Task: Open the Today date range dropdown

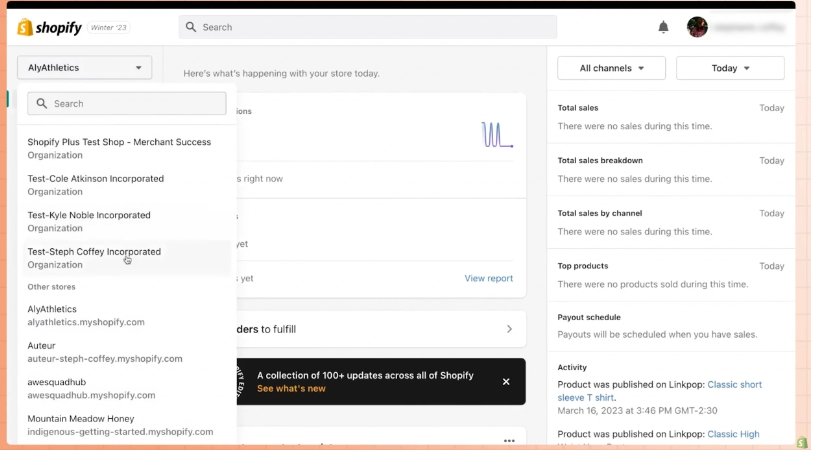Action: point(730,68)
